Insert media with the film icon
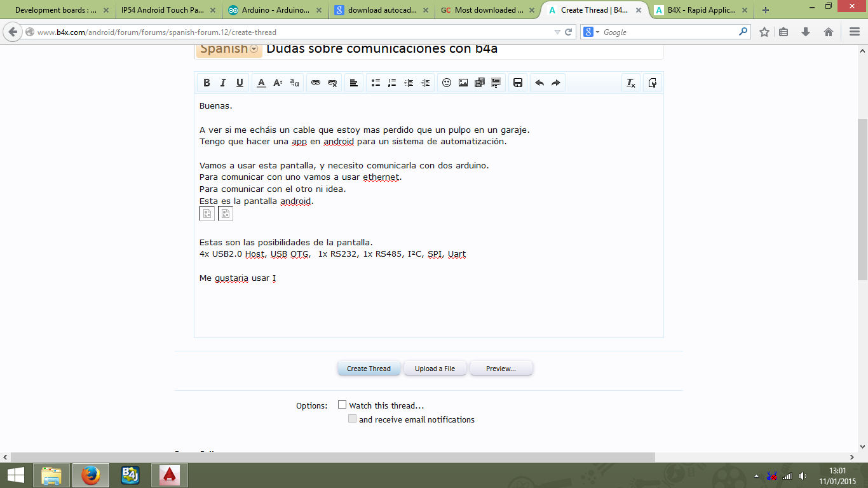The image size is (868, 488). (x=480, y=83)
